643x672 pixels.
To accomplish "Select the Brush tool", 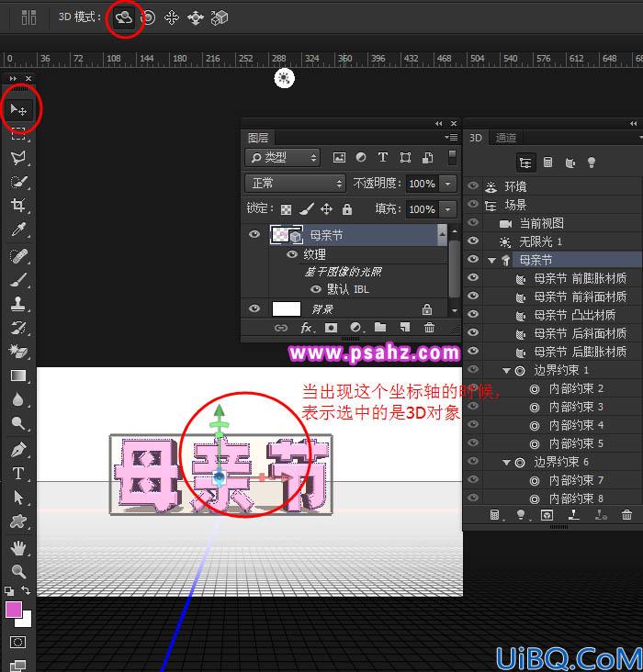I will tap(18, 280).
